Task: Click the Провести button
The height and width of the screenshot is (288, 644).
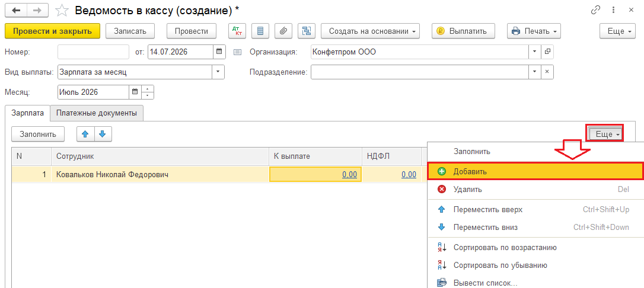Action: pos(192,31)
